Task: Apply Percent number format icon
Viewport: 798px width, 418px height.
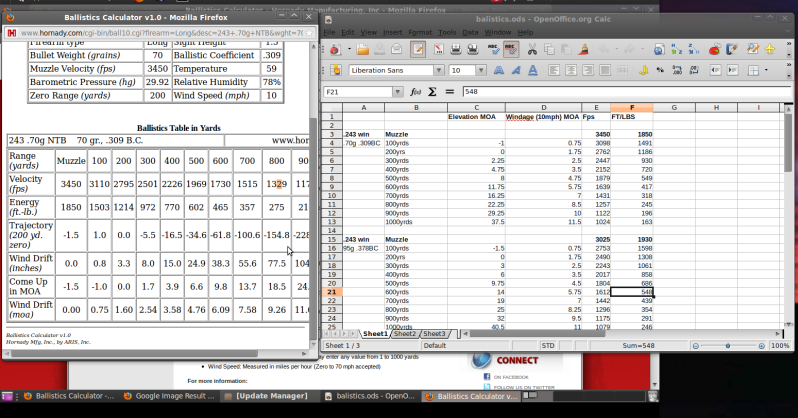Action: click(660, 70)
